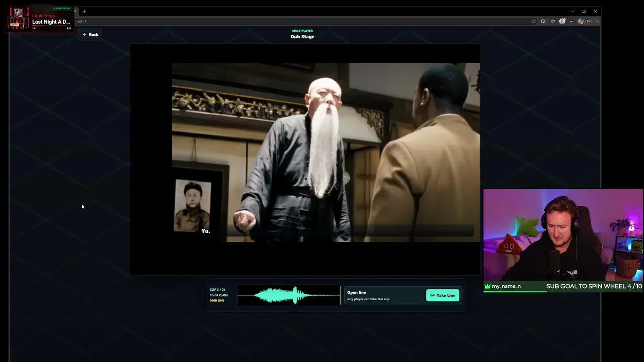644x362 pixels.
Task: Click the 'Last Night A D...' song title
Action: pyautogui.click(x=51, y=22)
